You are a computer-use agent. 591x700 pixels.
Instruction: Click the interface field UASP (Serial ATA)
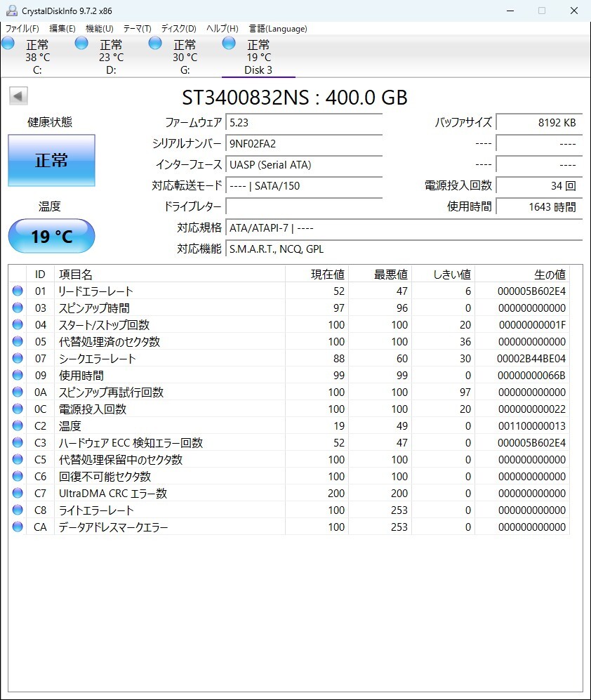point(304,165)
